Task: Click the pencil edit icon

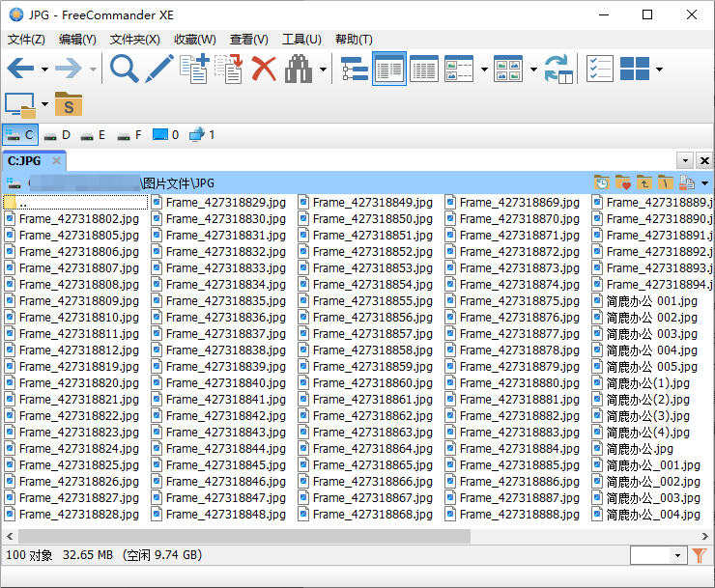Action: [158, 69]
